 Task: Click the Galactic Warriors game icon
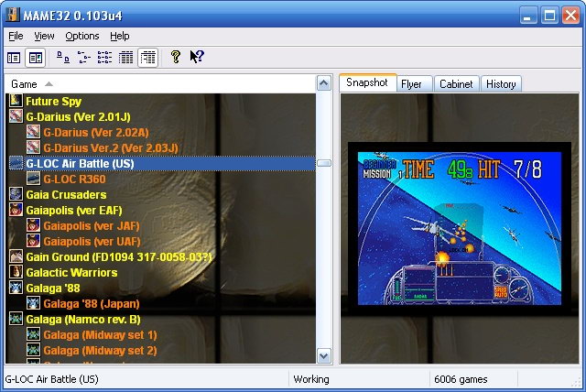[16, 272]
